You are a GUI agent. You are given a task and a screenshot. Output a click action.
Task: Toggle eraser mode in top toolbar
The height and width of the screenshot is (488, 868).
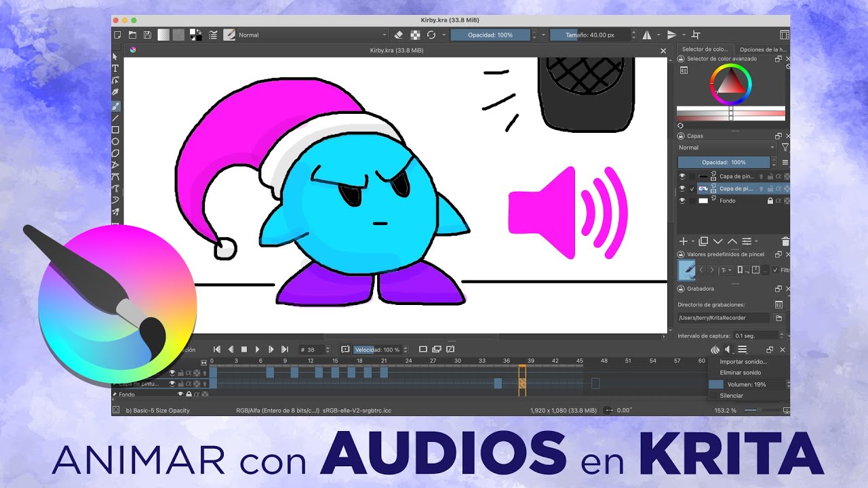[399, 35]
